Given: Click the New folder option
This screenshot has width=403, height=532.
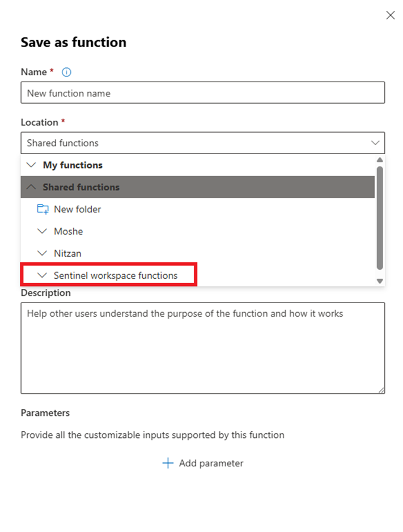Looking at the screenshot, I should (x=77, y=209).
